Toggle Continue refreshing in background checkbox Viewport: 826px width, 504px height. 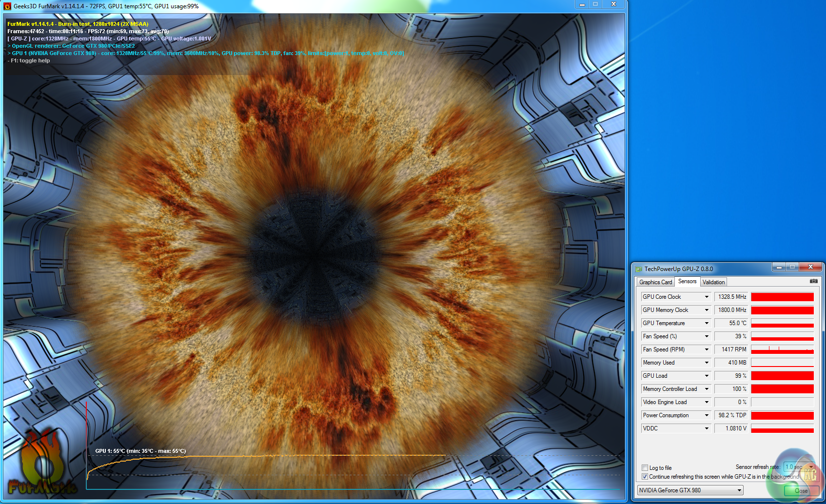pos(645,477)
